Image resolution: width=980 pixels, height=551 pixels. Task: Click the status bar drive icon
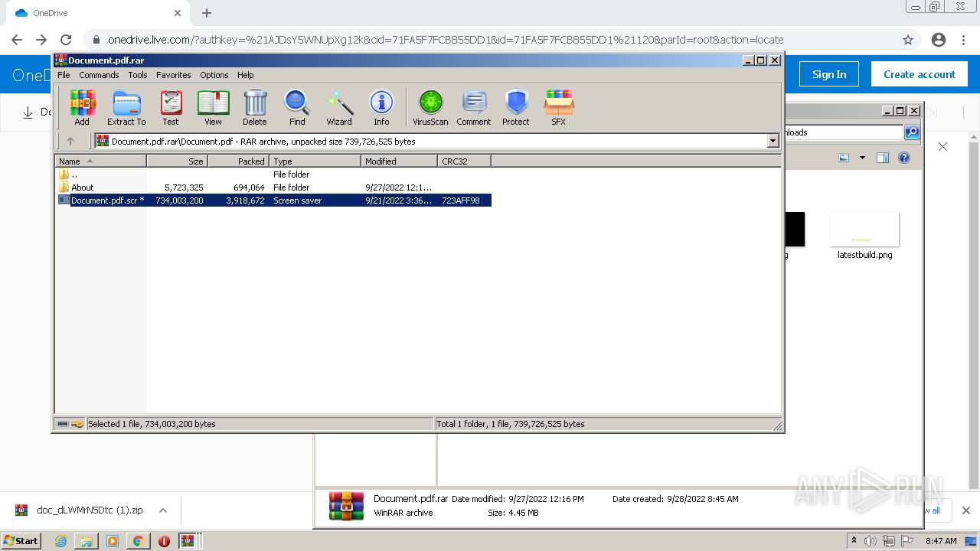tap(63, 424)
